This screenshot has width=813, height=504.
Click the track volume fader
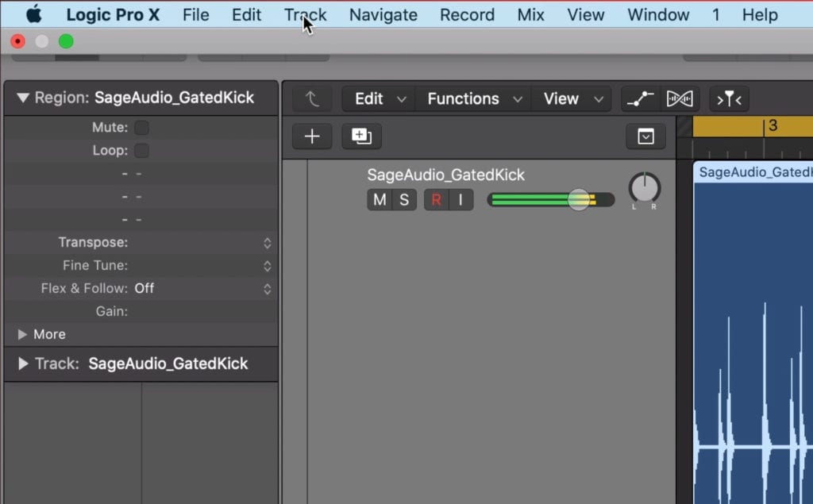pyautogui.click(x=579, y=200)
